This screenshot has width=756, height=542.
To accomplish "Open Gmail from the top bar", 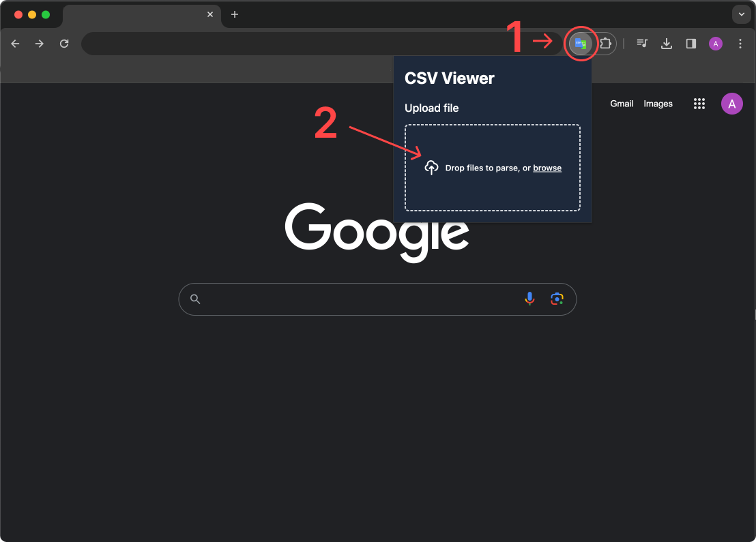I will coord(622,104).
